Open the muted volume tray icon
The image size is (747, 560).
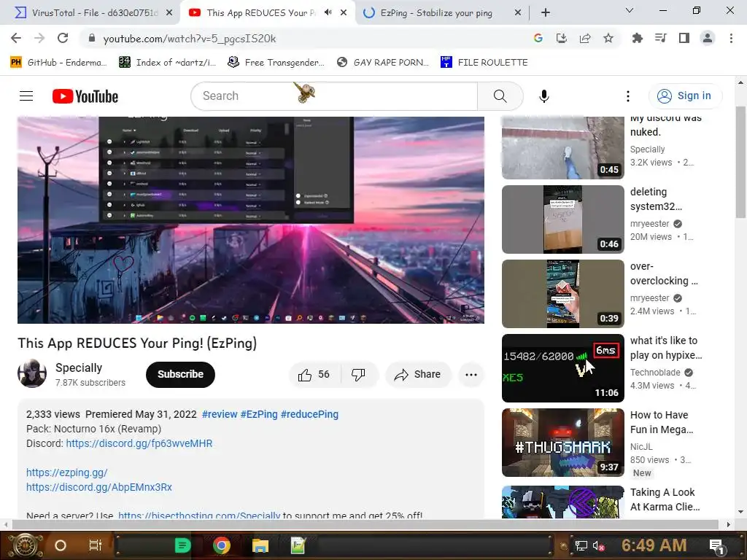(x=599, y=545)
